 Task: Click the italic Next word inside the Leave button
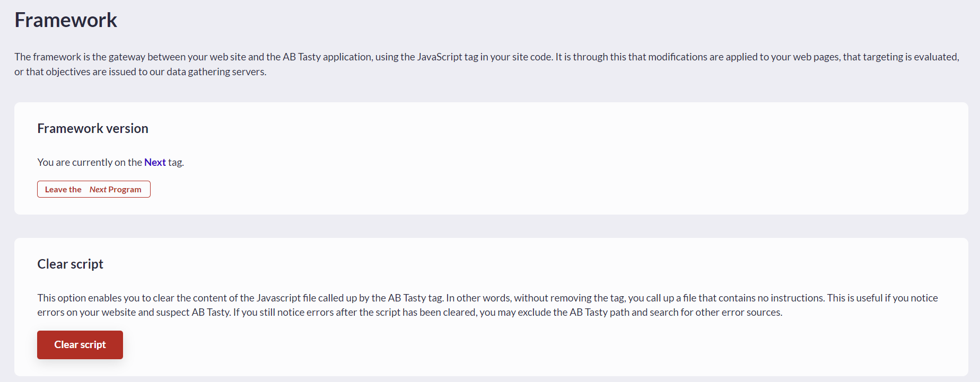[x=98, y=189]
